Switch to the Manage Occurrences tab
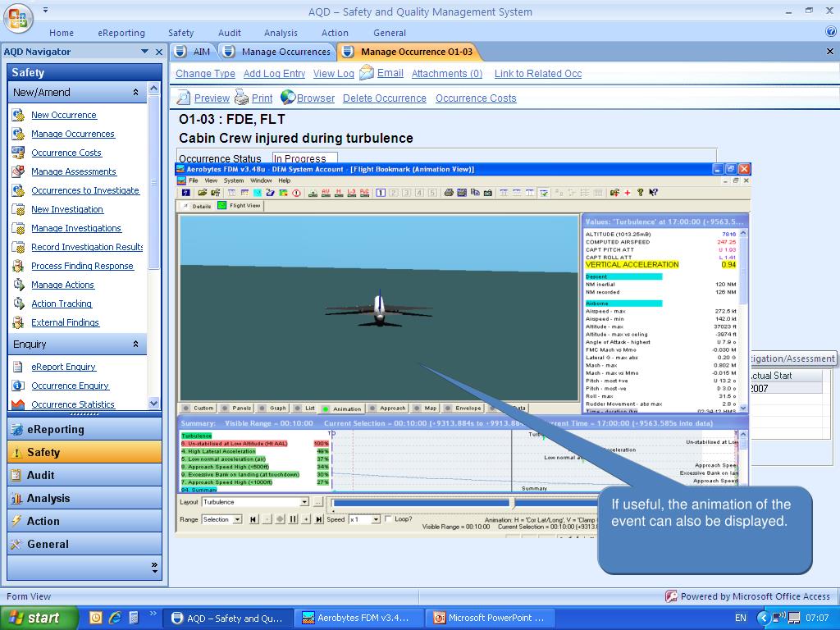The height and width of the screenshot is (630, 840). pyautogui.click(x=277, y=52)
